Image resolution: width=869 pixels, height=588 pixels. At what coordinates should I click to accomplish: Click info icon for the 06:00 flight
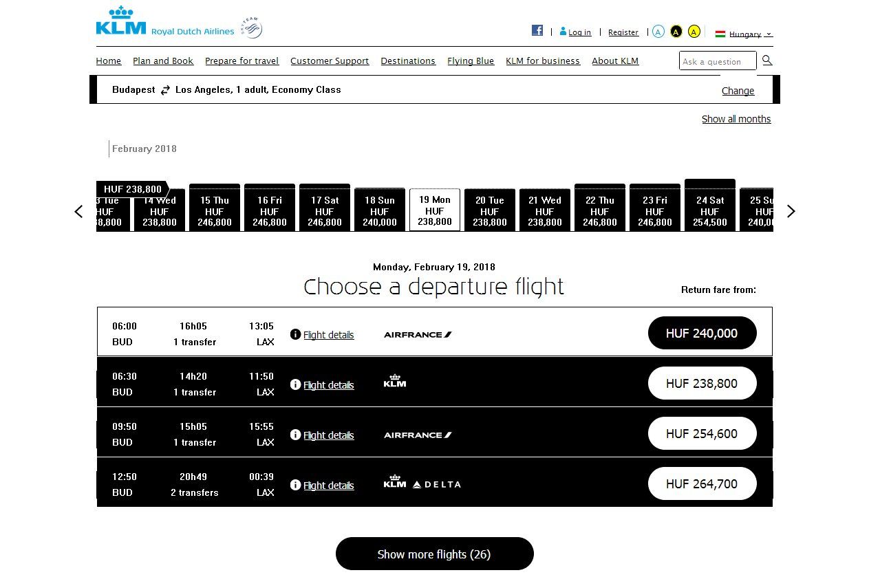click(295, 334)
